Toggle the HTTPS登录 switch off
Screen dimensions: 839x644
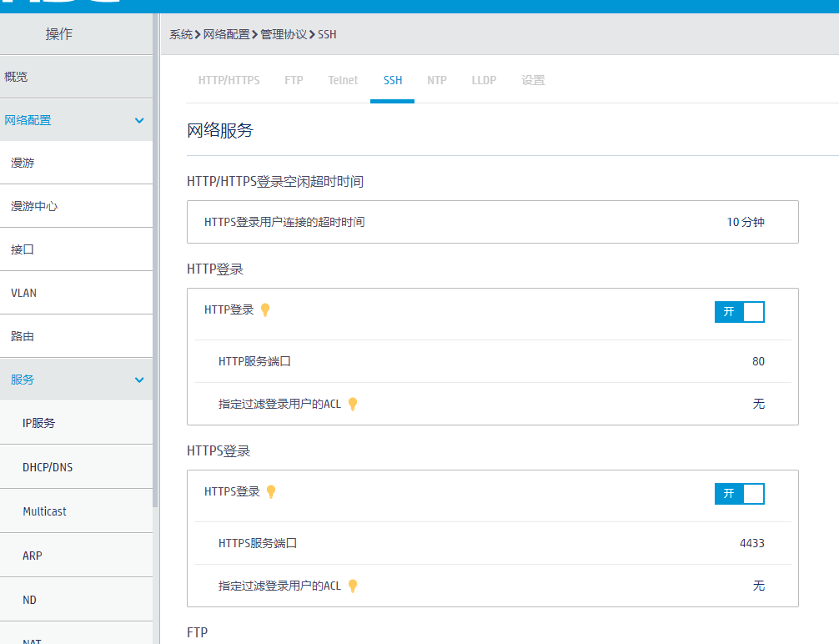(x=739, y=494)
